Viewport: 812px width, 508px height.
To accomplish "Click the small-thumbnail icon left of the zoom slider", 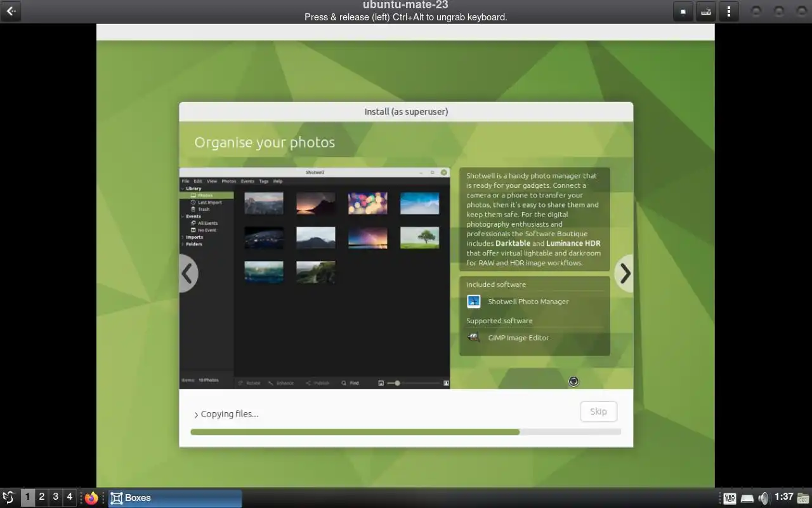I will click(x=381, y=383).
